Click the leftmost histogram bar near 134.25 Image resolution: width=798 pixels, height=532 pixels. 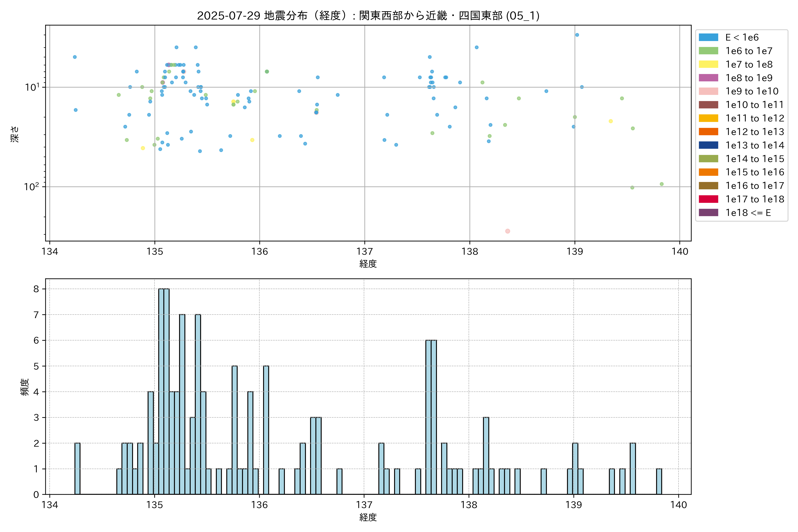tap(77, 468)
